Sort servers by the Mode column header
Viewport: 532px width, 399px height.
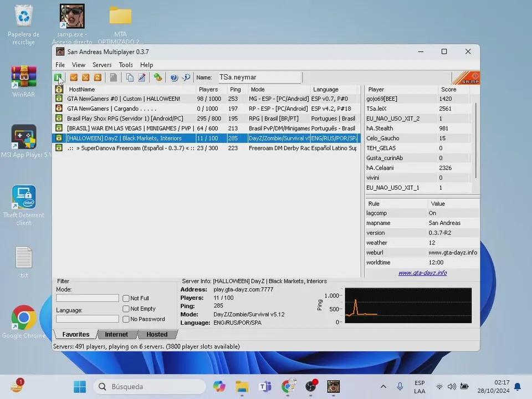279,89
